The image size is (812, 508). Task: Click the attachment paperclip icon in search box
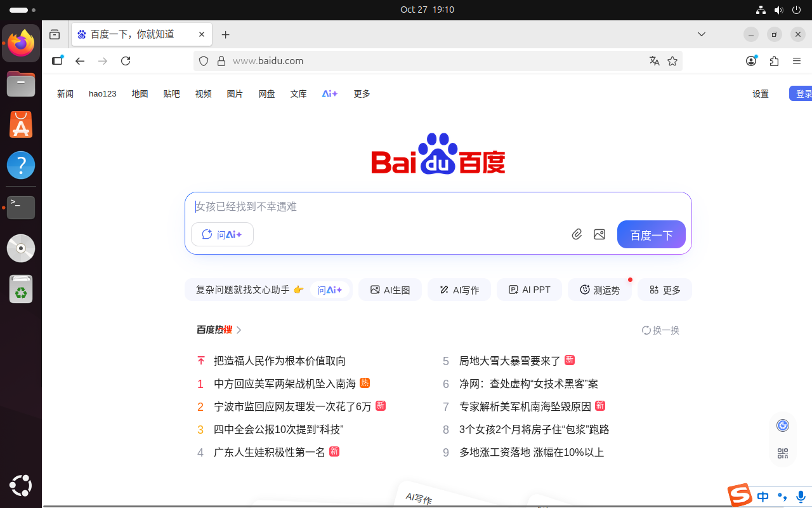pos(577,234)
